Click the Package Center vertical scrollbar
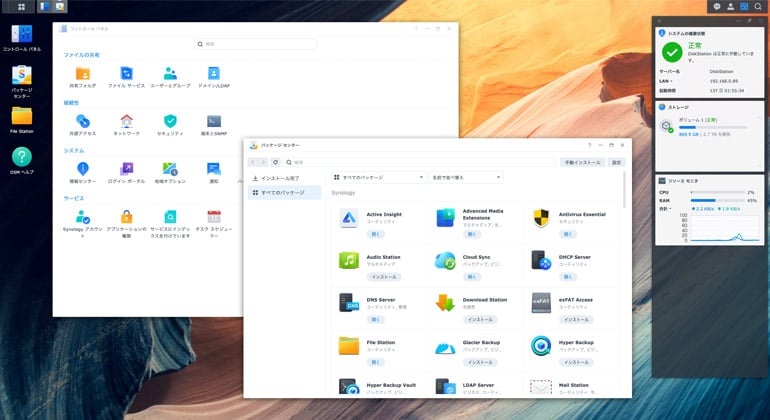 point(625,189)
